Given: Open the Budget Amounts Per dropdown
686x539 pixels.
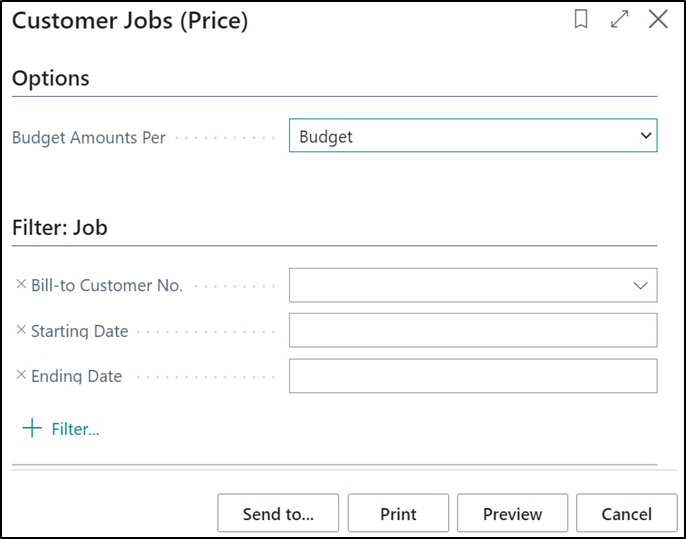Looking at the screenshot, I should pyautogui.click(x=645, y=136).
